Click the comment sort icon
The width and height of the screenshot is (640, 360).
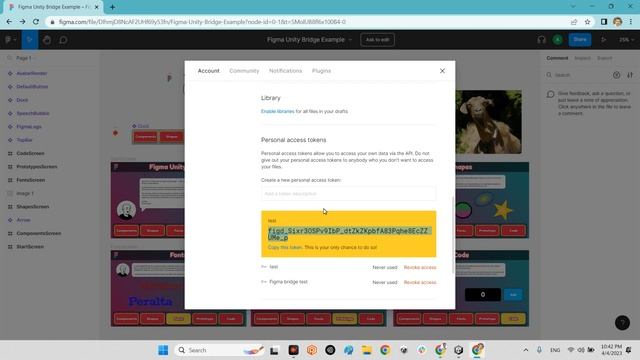[630, 75]
